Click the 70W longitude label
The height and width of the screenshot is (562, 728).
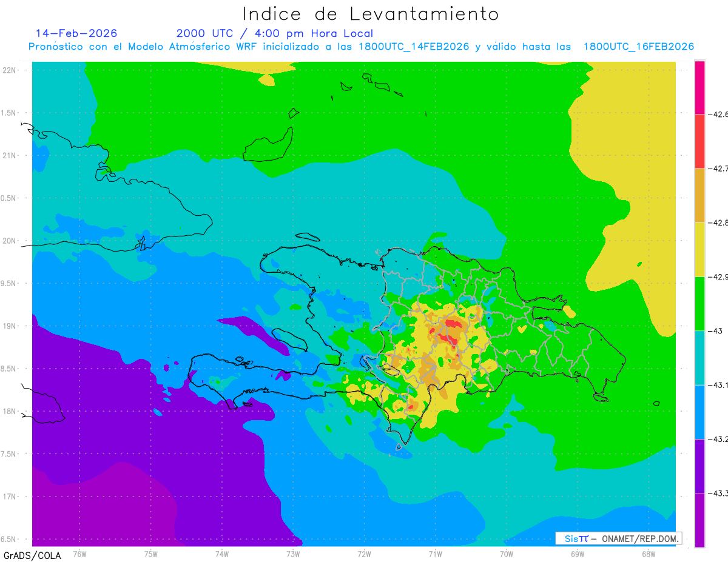tap(507, 554)
